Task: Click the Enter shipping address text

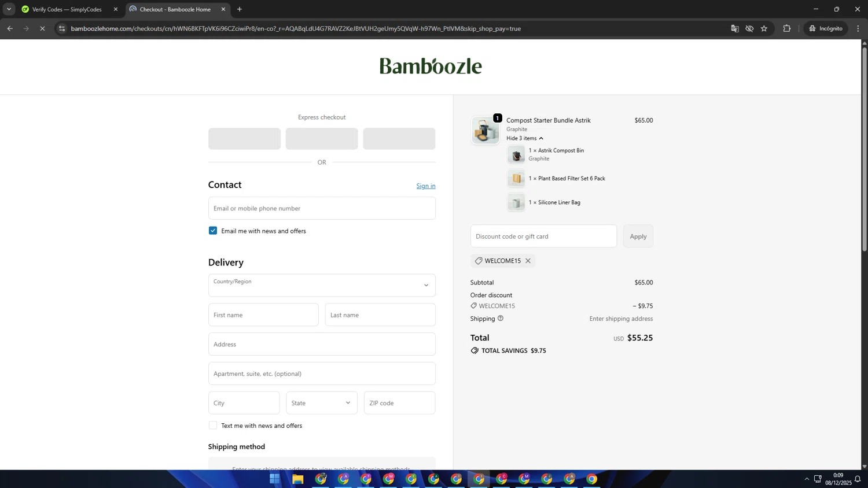Action: click(x=621, y=319)
